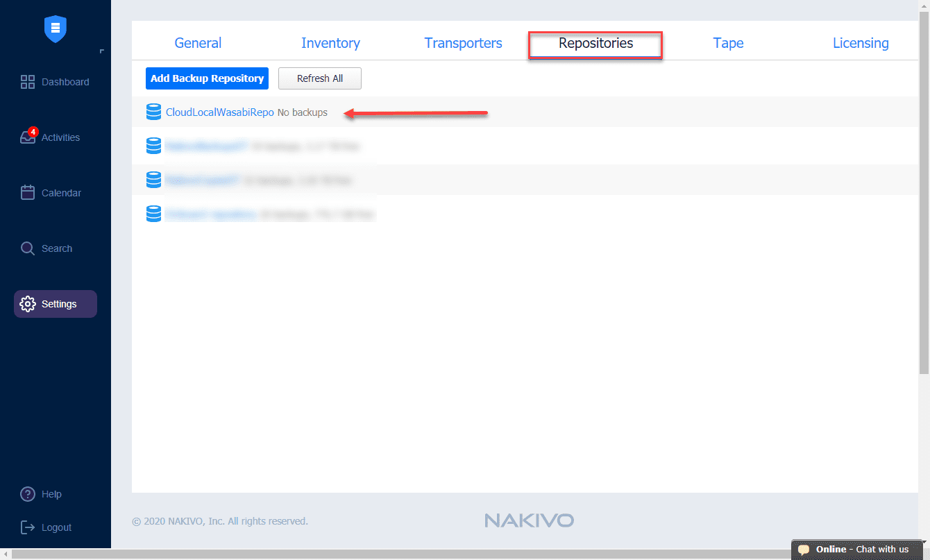Open Activities with the notification badge
Screen dimensions: 930x560
pos(50,137)
